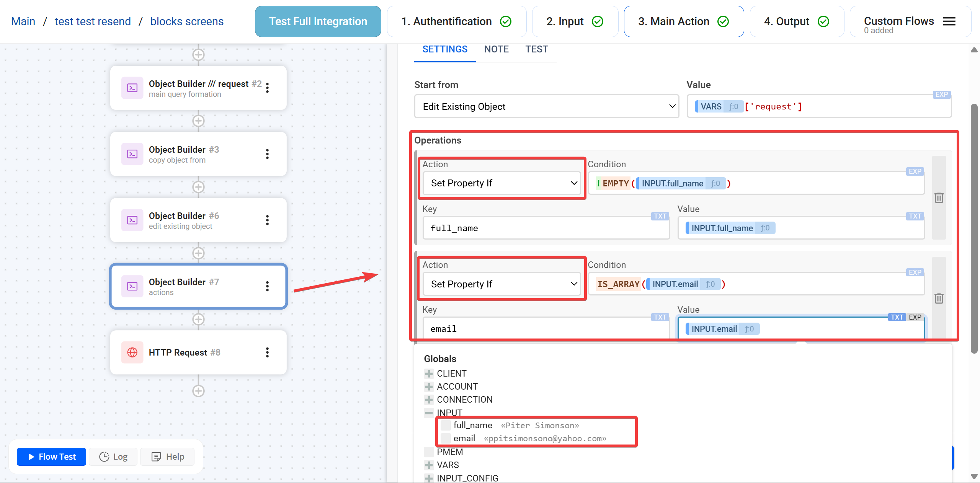
Task: Click the HTTP Request globe icon
Action: (132, 352)
